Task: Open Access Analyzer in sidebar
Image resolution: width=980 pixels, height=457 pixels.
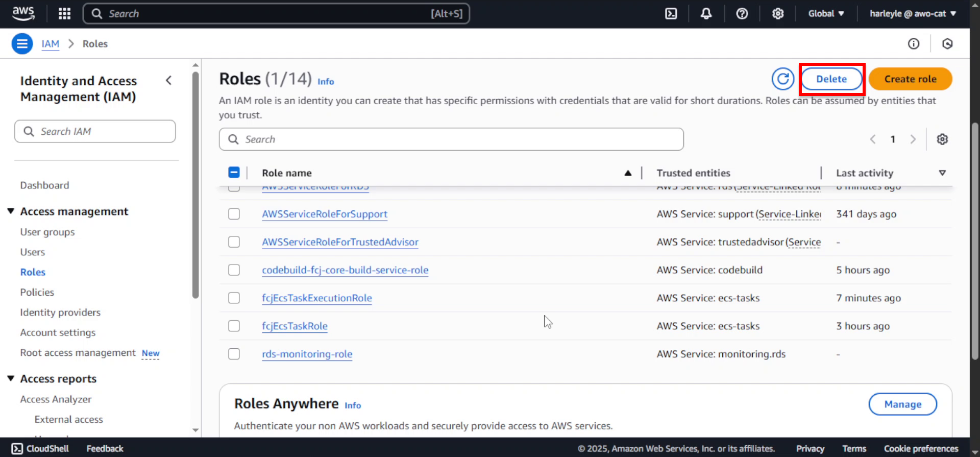Action: coord(56,399)
